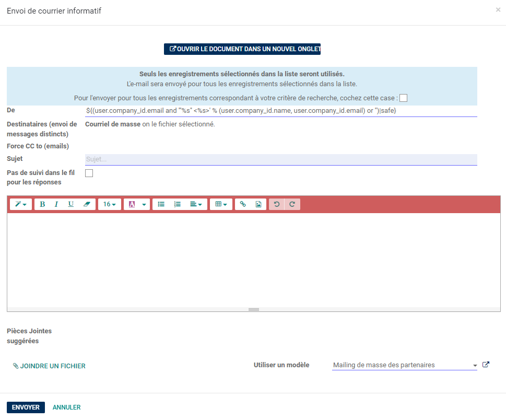Click the Annuler button

(x=67, y=407)
